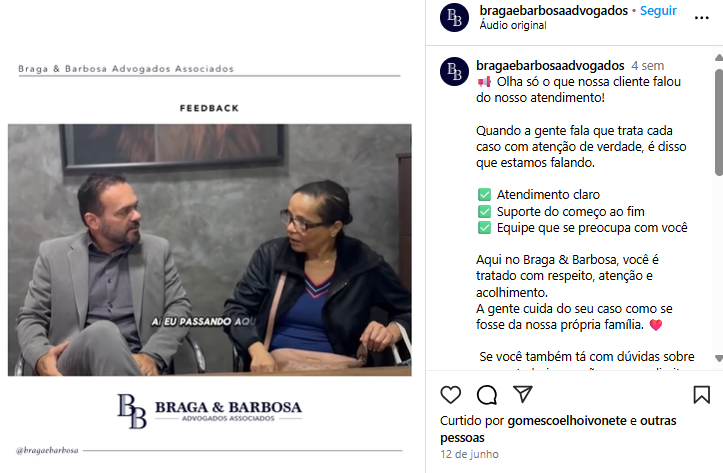Save post using bookmark icon

tap(701, 395)
